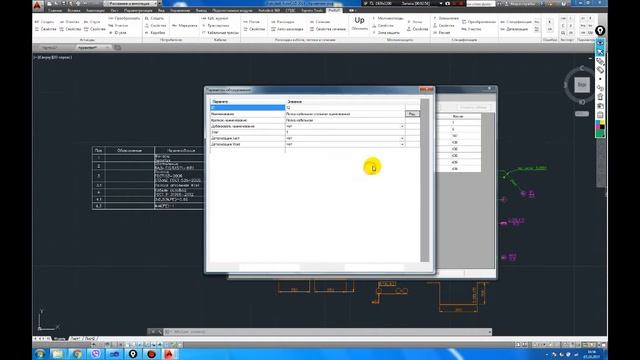This screenshot has width=640, height=360.
Task: Open the recording toolbar dropdown arrow
Action: click(x=441, y=4)
